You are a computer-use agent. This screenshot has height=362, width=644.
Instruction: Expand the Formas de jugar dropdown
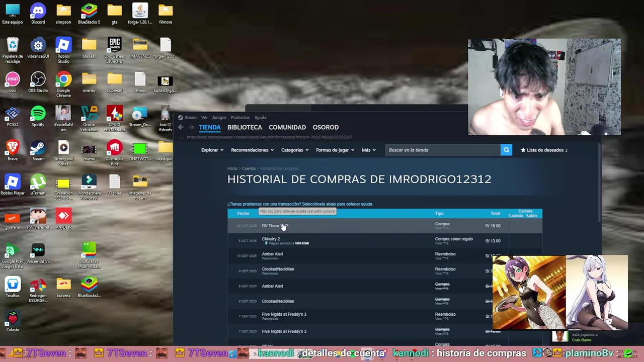point(335,150)
